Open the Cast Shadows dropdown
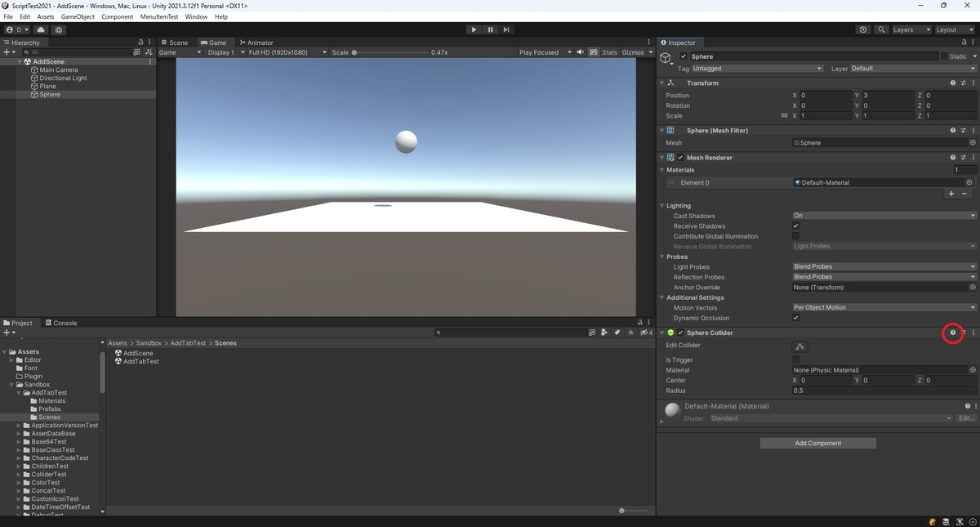The width and height of the screenshot is (980, 527). pos(884,216)
